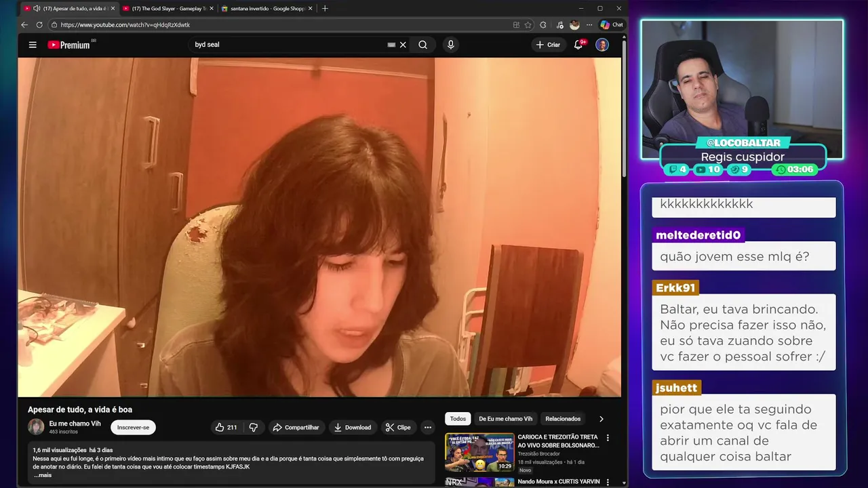Screen dimensions: 868x488
Task: Open browser extensions icon
Action: tap(543, 24)
